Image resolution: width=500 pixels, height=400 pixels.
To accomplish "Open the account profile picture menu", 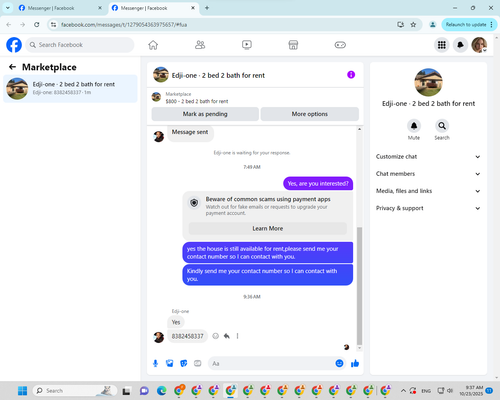I will pos(479,45).
